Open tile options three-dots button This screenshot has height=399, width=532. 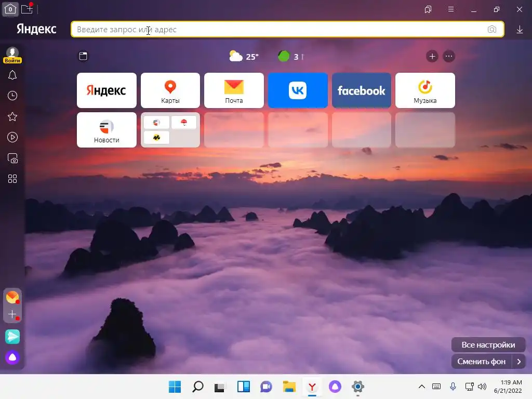pyautogui.click(x=449, y=56)
